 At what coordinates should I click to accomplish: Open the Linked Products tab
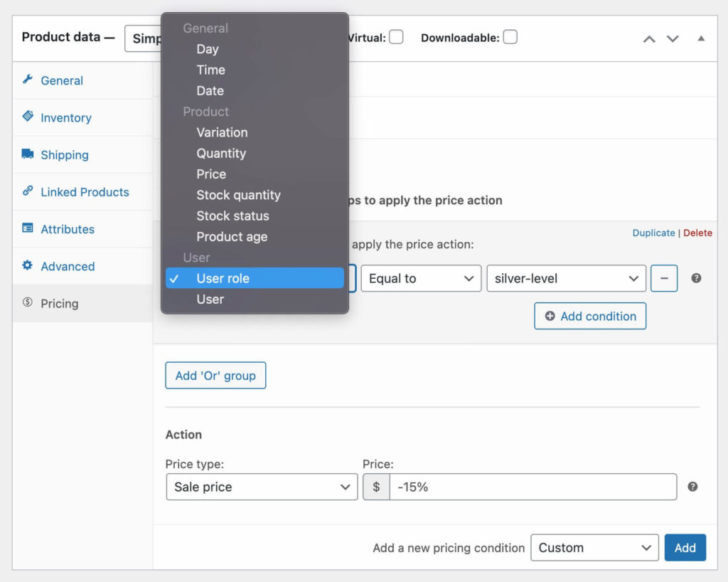(82, 192)
